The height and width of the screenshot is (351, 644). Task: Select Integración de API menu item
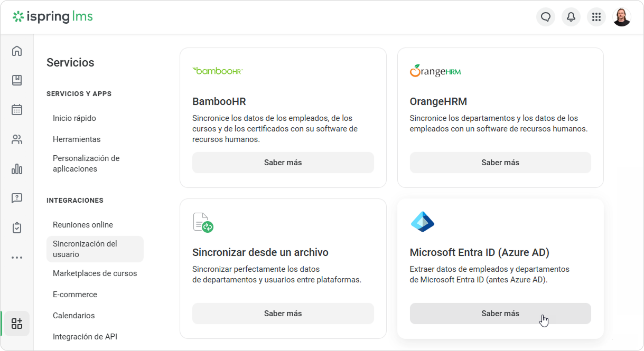[85, 337]
